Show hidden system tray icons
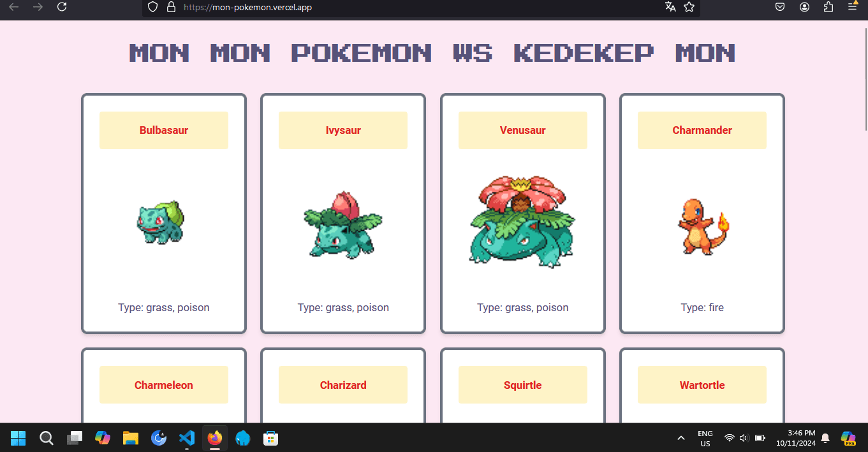 pos(681,438)
